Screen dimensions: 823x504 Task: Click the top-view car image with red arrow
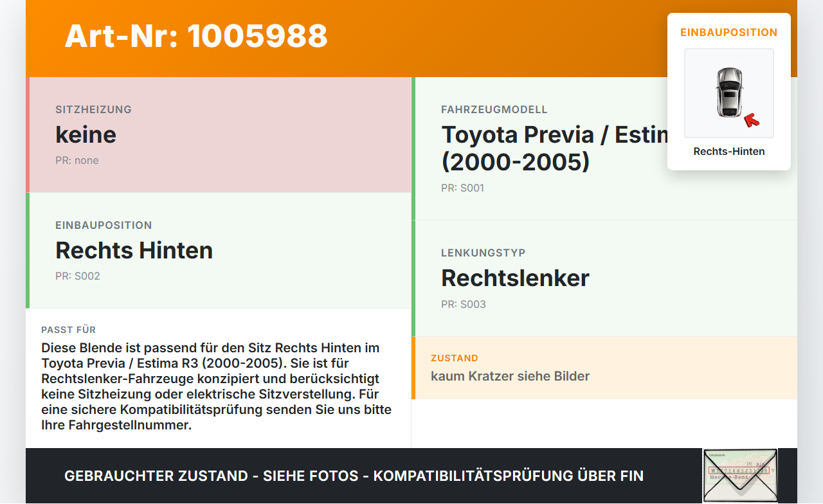click(x=729, y=93)
